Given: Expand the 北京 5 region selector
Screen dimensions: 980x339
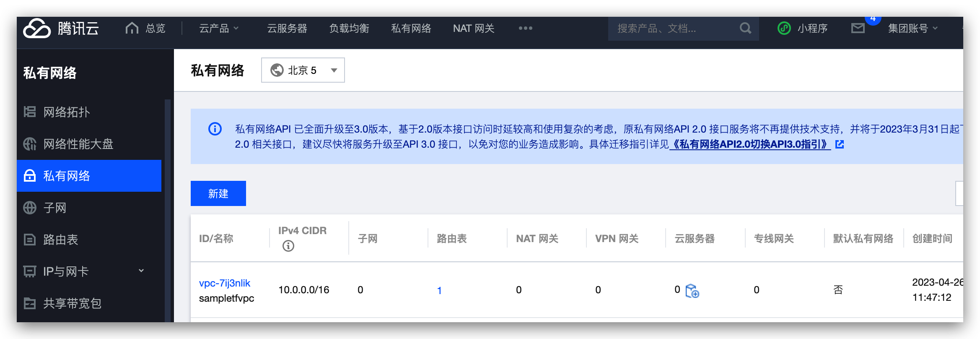Looking at the screenshot, I should (303, 70).
